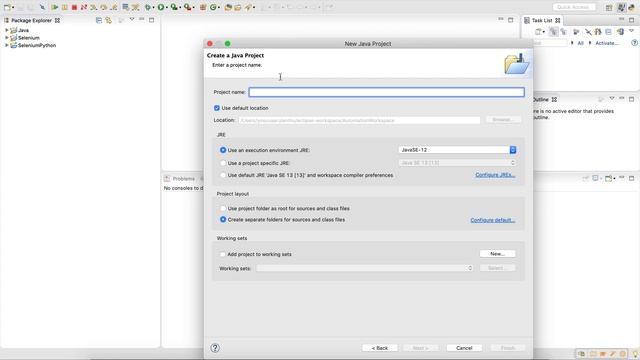
Task: Click Link with Editor in Package Explorer
Action: tap(109, 20)
